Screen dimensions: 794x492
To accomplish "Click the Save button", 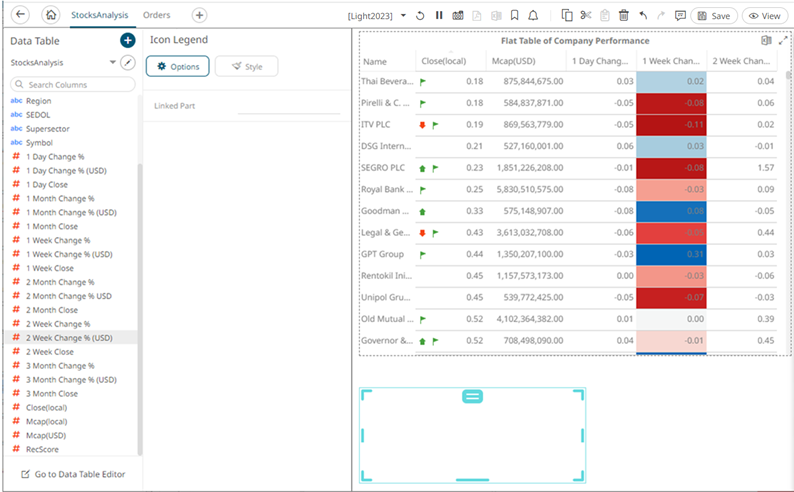I will click(714, 16).
